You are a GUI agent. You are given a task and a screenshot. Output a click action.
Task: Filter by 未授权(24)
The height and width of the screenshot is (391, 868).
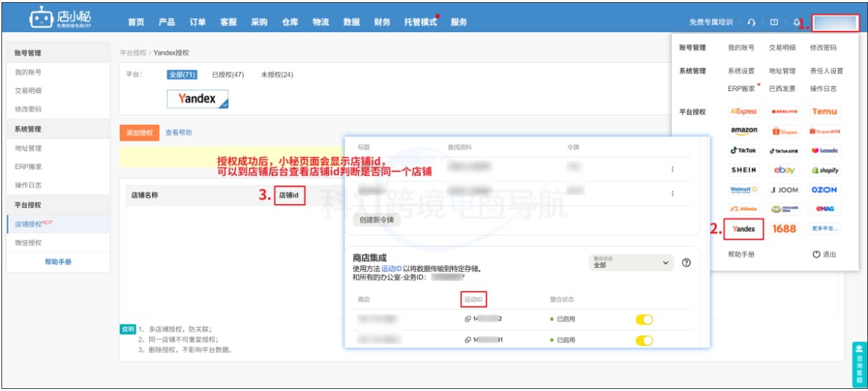click(276, 74)
